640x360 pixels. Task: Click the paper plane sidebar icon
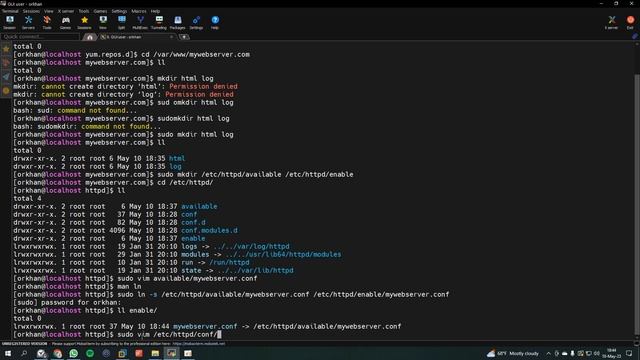point(6,76)
